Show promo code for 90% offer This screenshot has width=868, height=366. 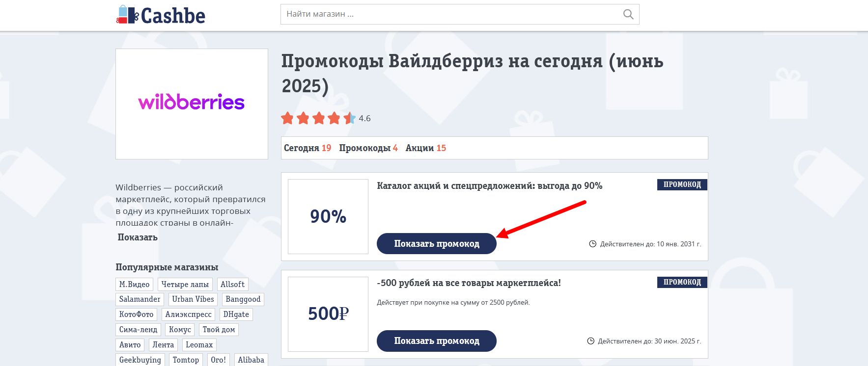pos(437,243)
